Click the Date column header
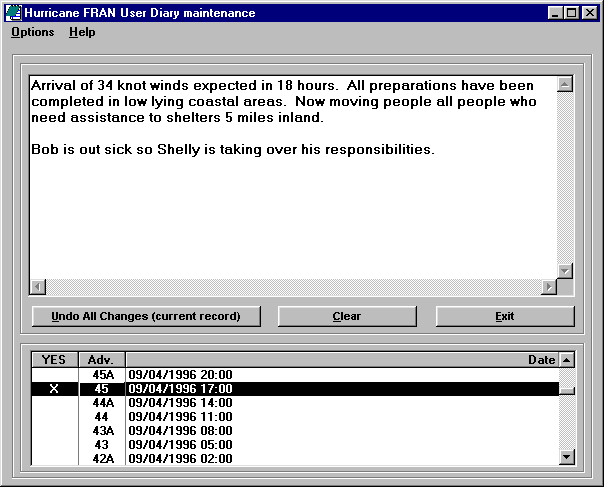Screen dimensions: 604x487 [340, 360]
